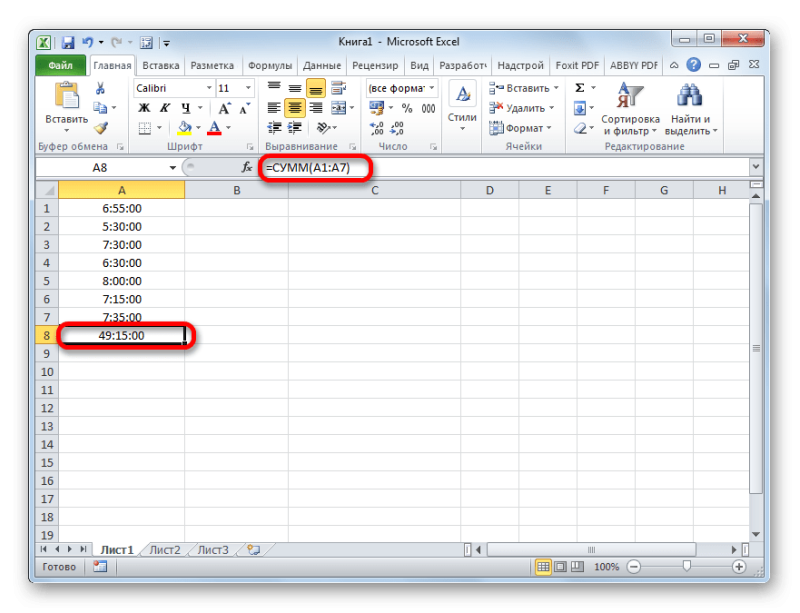Increase font size with the large A icon
800x613 pixels.
pos(224,109)
